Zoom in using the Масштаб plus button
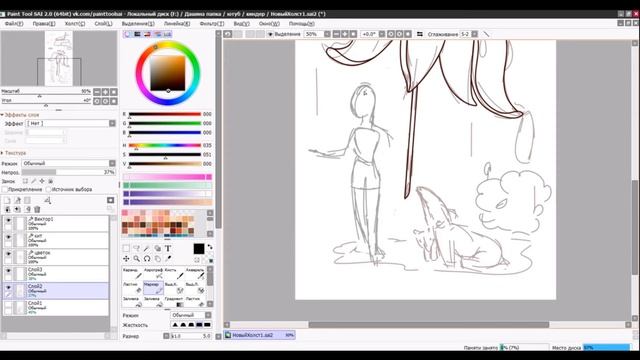Viewport: 640px width, 360px height. tap(105, 92)
